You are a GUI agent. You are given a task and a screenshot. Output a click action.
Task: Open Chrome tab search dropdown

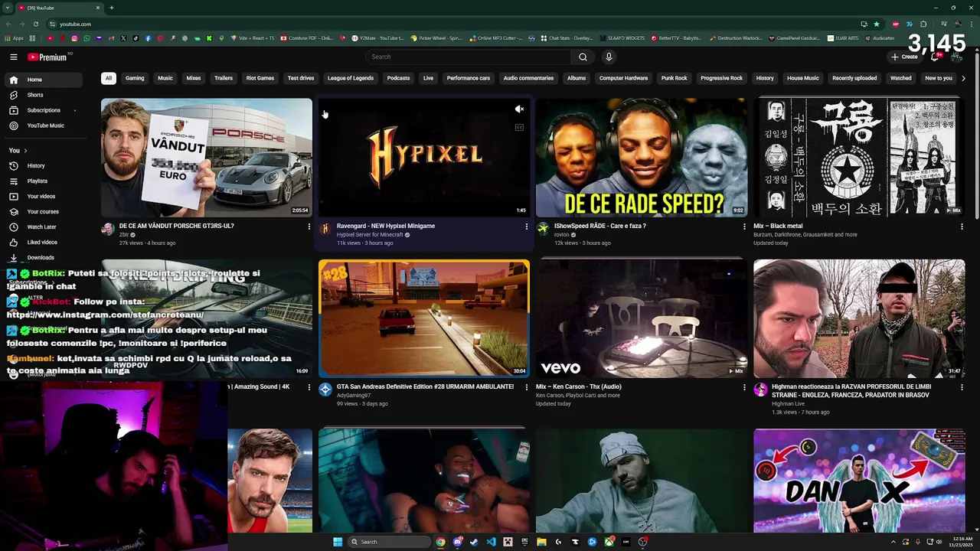point(8,8)
